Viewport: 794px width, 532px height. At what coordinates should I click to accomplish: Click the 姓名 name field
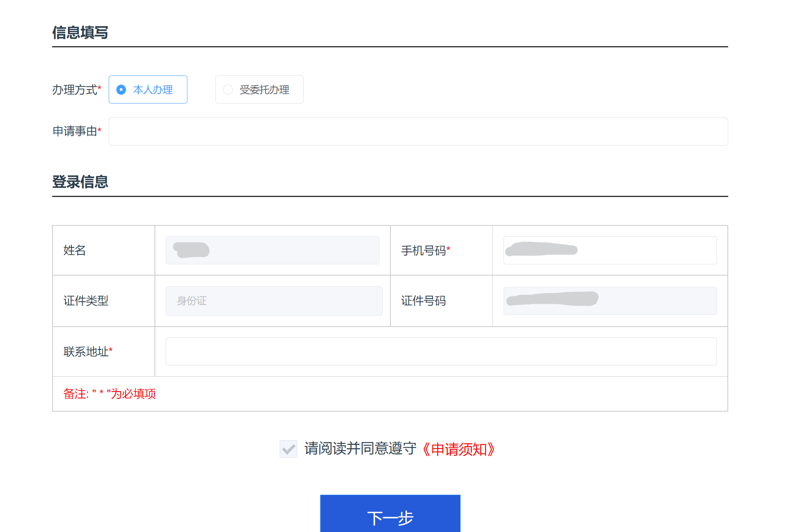[272, 250]
